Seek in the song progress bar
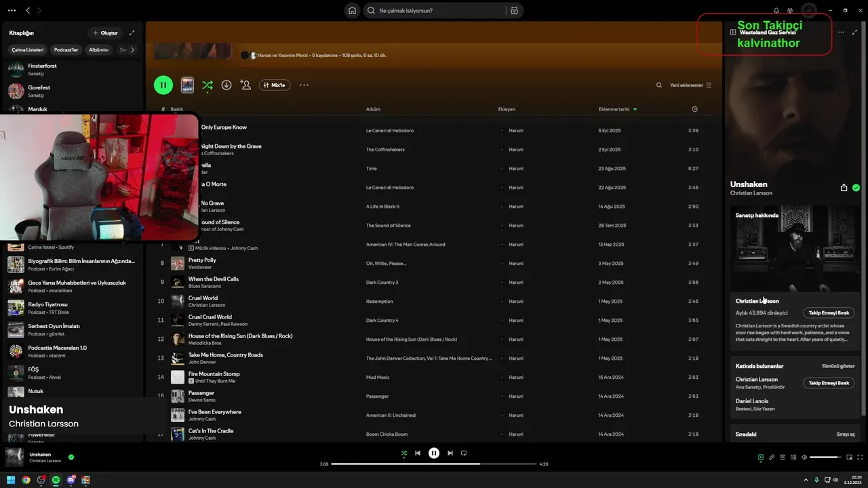 pos(434,464)
